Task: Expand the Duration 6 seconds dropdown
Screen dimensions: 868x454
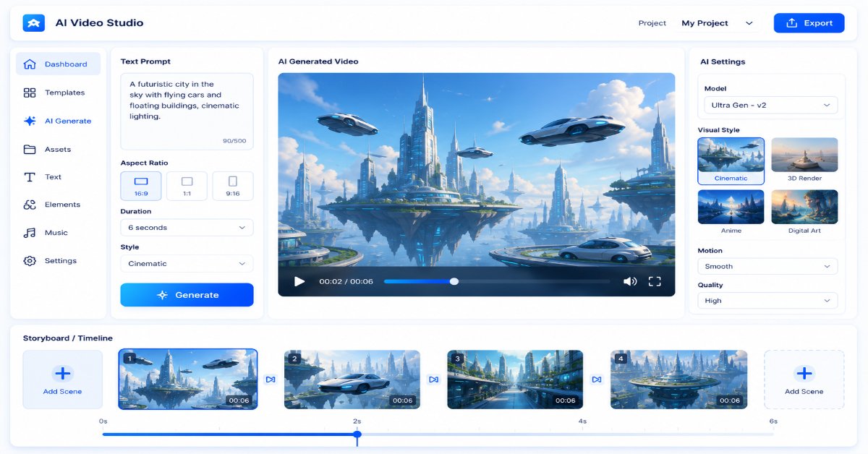Action: click(x=187, y=228)
